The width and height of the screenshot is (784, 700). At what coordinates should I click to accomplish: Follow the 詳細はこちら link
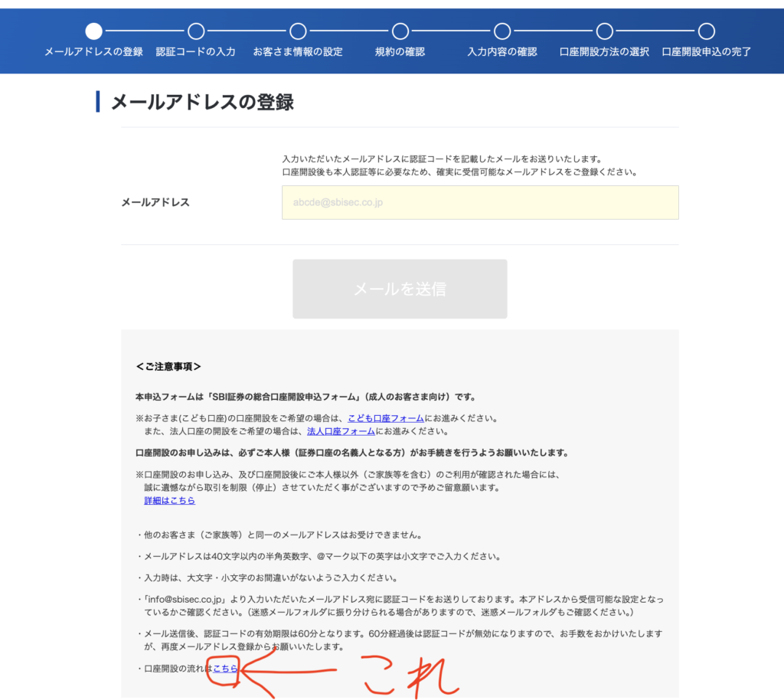pos(169,500)
